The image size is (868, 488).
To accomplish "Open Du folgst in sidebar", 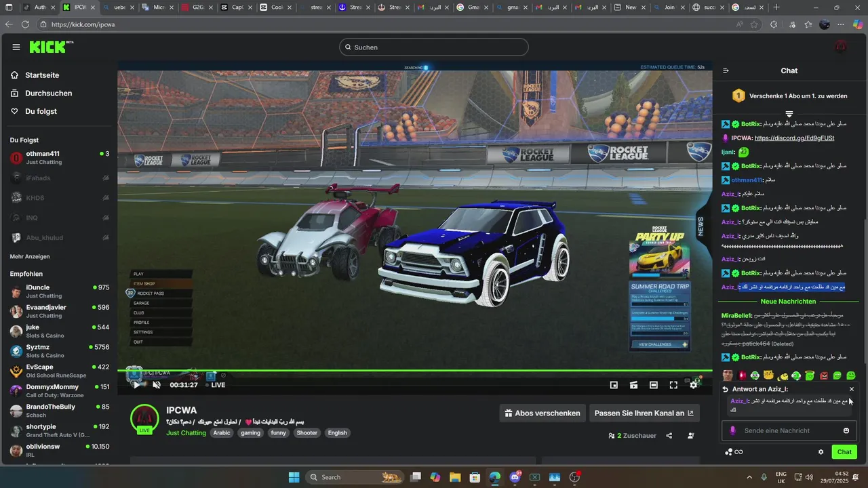I will [x=41, y=111].
